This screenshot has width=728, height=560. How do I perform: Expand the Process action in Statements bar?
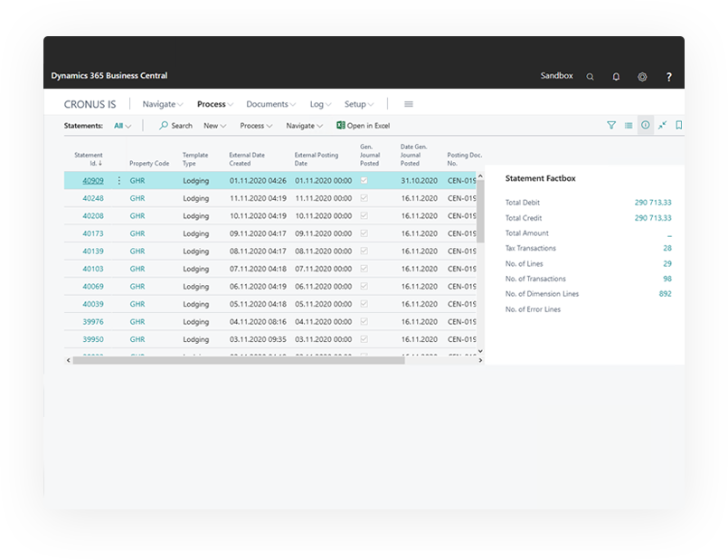click(256, 126)
